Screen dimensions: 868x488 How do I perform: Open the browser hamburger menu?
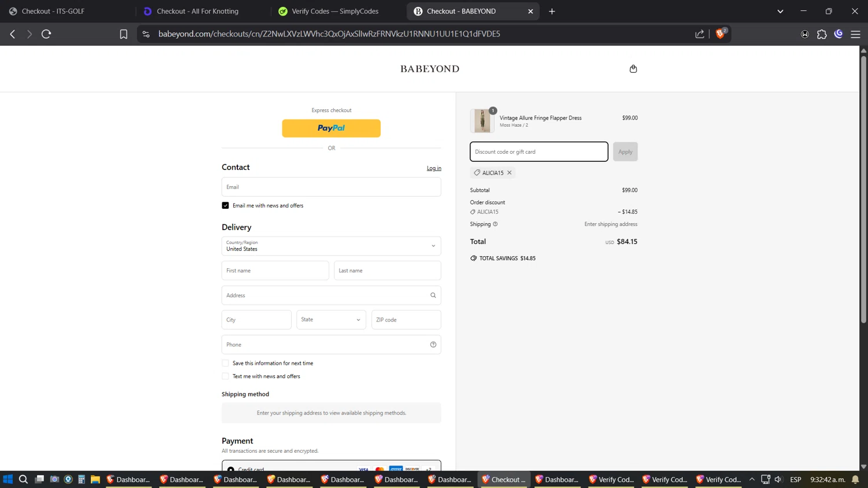tap(855, 34)
